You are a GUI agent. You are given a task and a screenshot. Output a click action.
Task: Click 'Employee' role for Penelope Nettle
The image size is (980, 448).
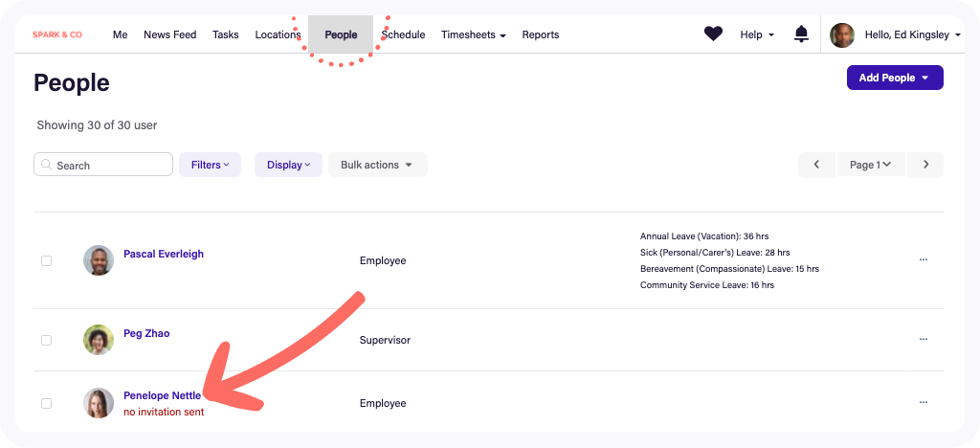383,404
